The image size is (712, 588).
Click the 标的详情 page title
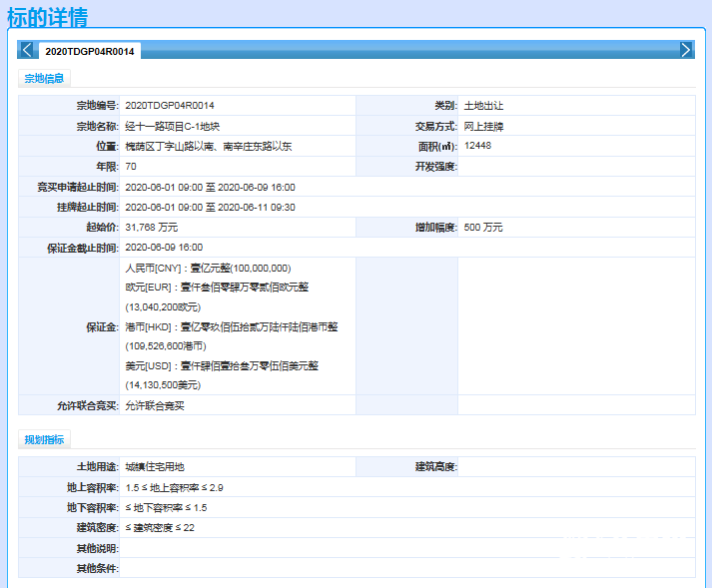coord(47,17)
